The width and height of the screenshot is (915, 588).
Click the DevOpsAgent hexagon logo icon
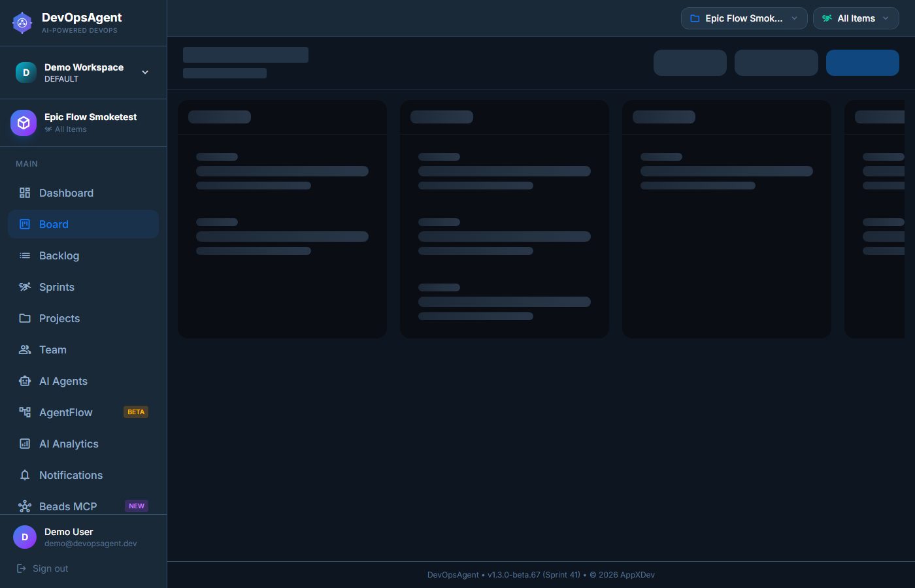(x=22, y=23)
